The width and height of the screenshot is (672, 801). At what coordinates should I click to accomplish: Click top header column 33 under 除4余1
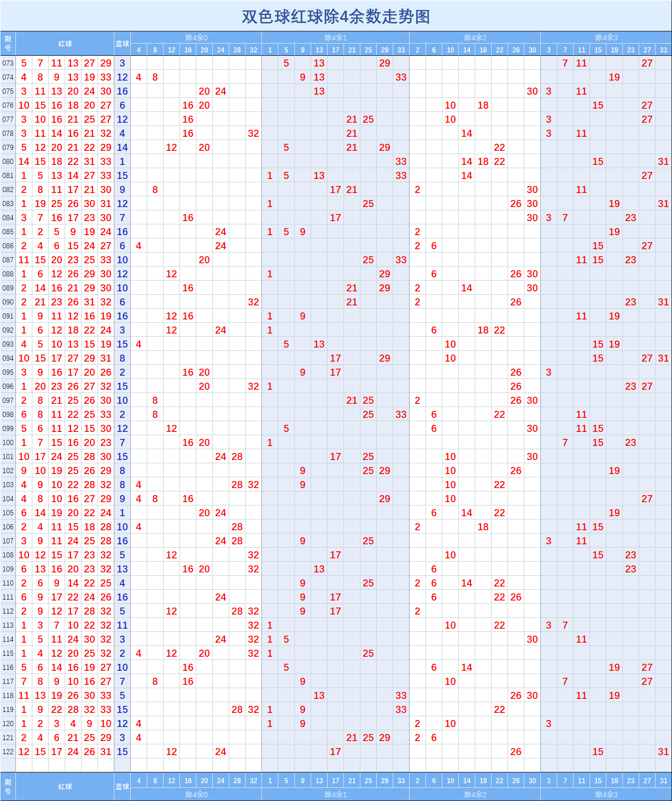coord(401,50)
